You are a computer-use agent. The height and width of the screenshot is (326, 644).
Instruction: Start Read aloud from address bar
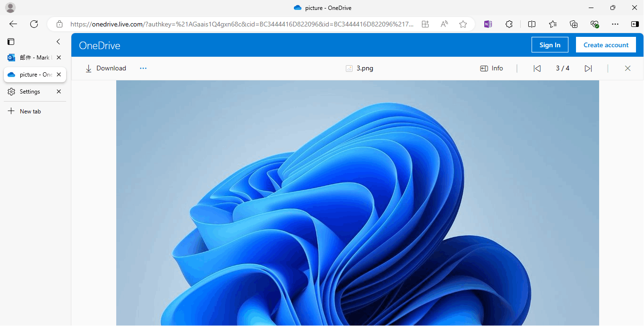click(444, 24)
